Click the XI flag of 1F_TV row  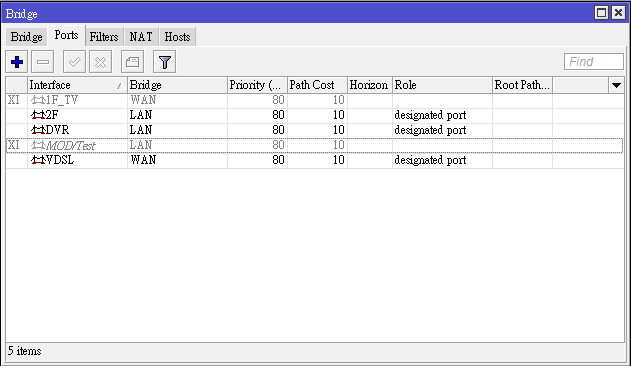coord(13,100)
